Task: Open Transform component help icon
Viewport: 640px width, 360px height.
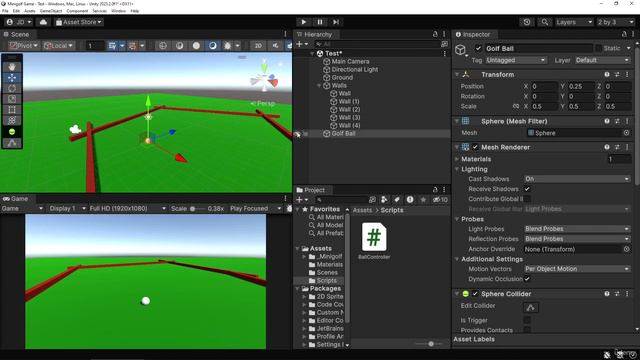Action: pos(607,75)
